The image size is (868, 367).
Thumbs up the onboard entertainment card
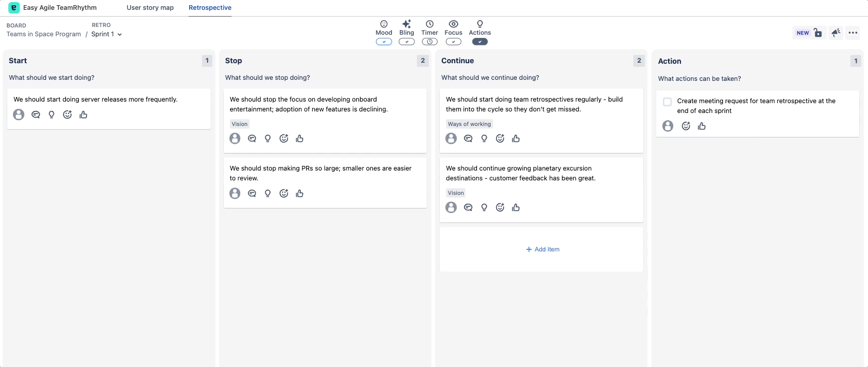[x=299, y=138]
